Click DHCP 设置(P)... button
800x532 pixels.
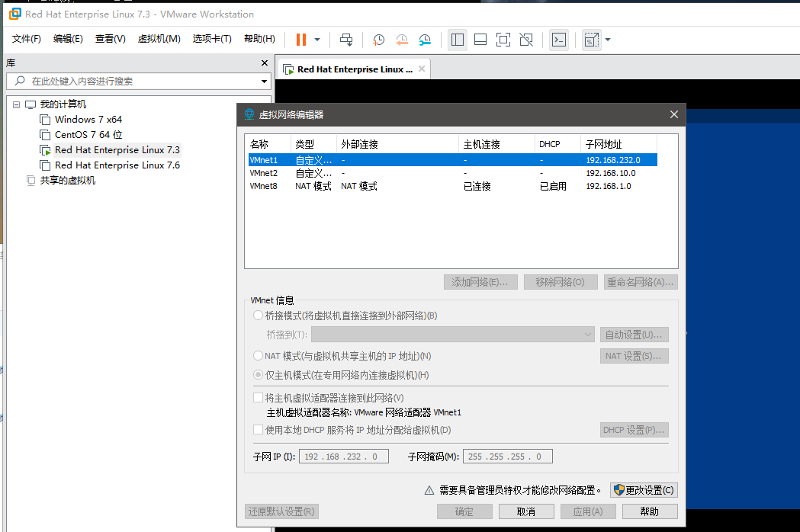coord(635,430)
